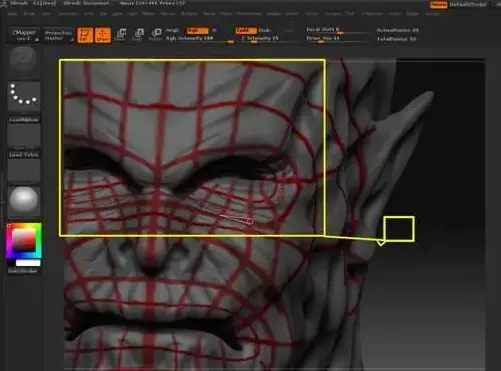Click the DefaultZScript button
This screenshot has width=501, height=371.
(x=468, y=5)
